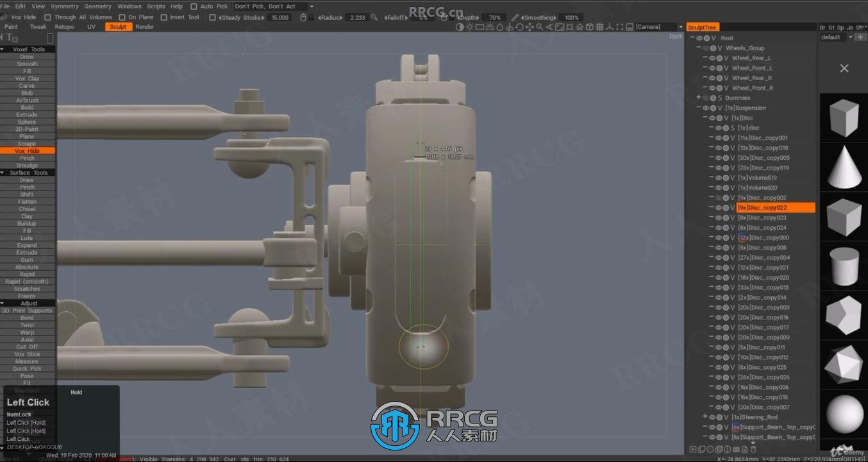Select the Vox Clay voxel tool
868x462 pixels.
(27, 78)
